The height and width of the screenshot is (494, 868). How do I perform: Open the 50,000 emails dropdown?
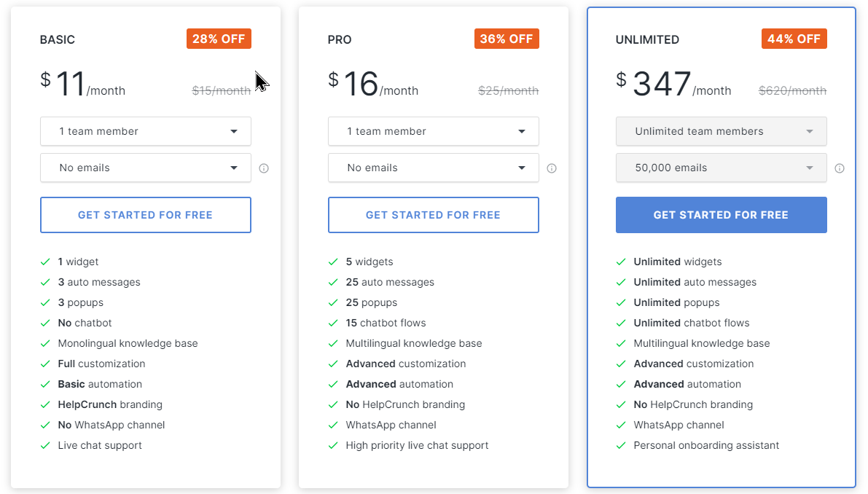coord(722,168)
